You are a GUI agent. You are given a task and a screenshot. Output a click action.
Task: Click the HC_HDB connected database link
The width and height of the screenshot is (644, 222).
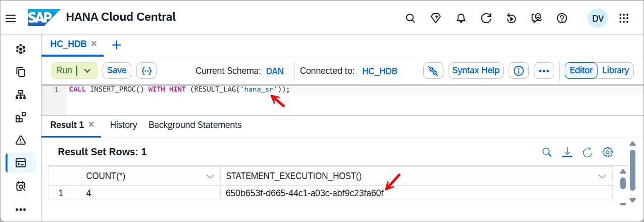pyautogui.click(x=380, y=71)
